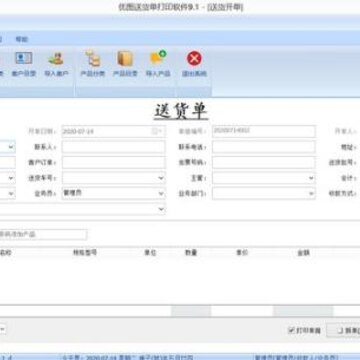This screenshot has width=360, height=360.
Task: Click the 单位 column header
Action: (150, 252)
